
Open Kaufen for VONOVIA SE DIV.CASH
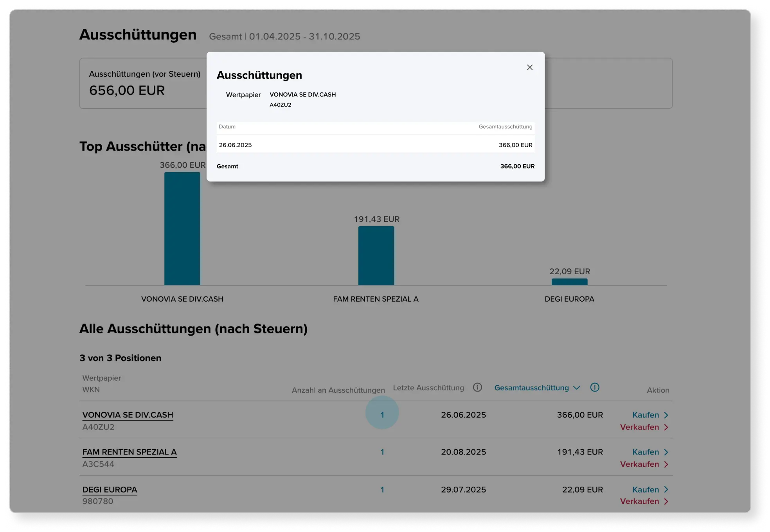click(x=646, y=415)
